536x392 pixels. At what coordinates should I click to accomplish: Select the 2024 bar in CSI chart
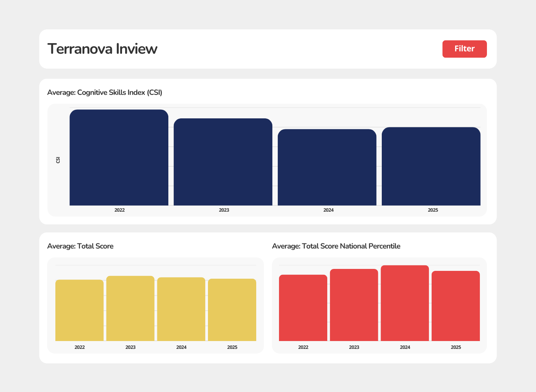click(327, 167)
